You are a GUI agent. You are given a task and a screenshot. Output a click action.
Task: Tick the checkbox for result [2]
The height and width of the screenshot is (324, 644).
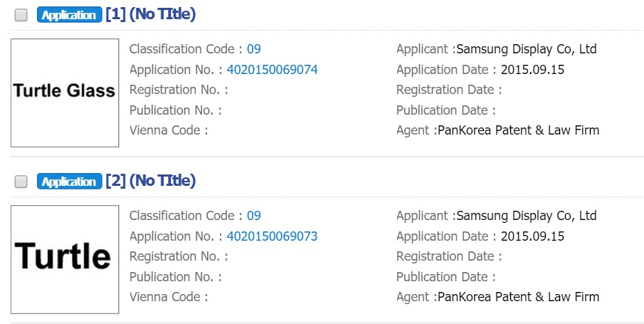tap(21, 182)
